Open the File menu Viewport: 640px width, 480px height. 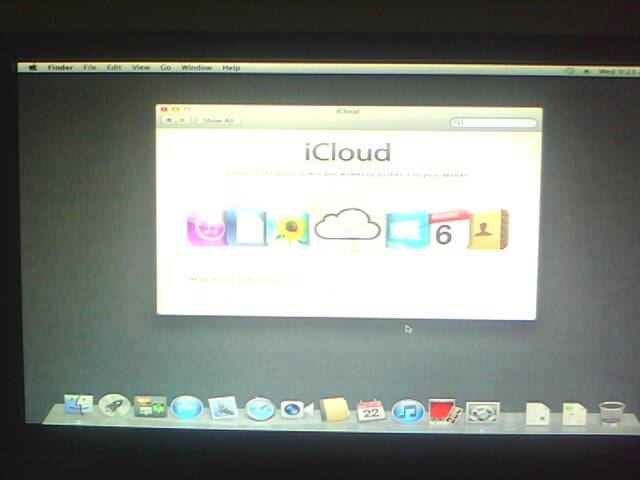tap(90, 67)
